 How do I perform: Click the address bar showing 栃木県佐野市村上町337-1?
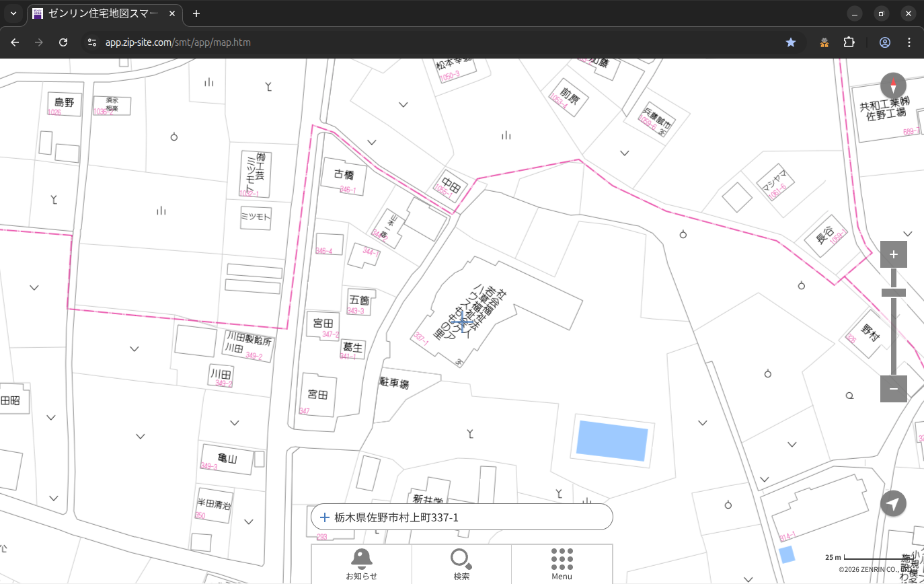tap(471, 517)
